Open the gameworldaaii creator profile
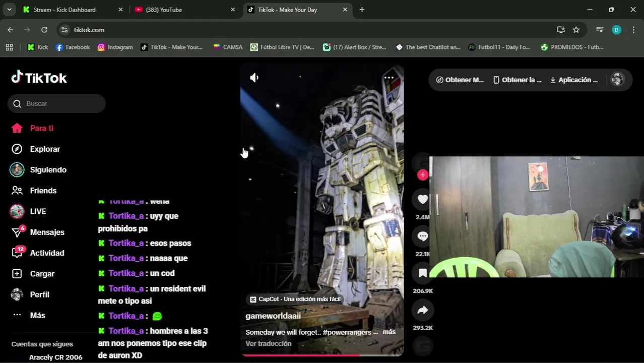 click(273, 316)
